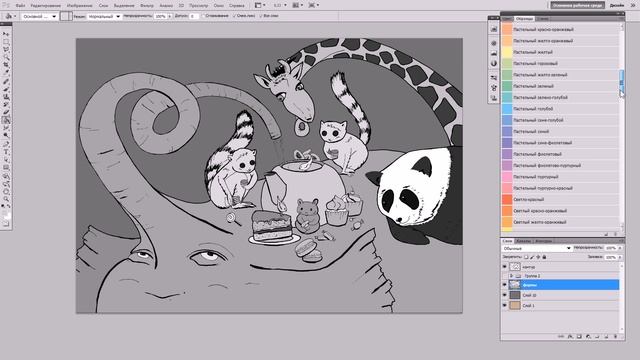This screenshot has width=640, height=360.
Task: Click the tolerance Допуск input field
Action: pyautogui.click(x=193, y=16)
